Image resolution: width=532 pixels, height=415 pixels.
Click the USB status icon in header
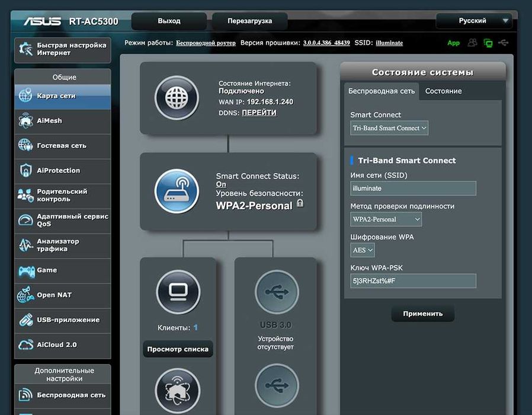[x=504, y=43]
